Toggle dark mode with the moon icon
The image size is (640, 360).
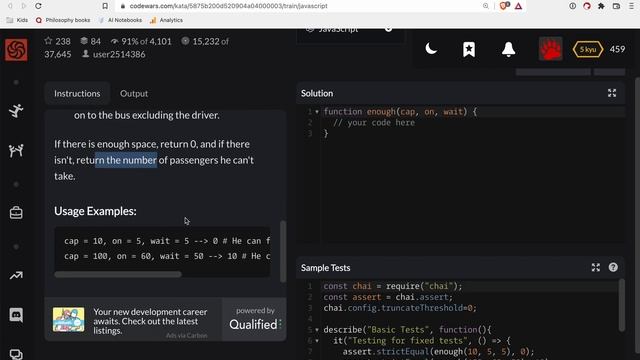(x=431, y=49)
